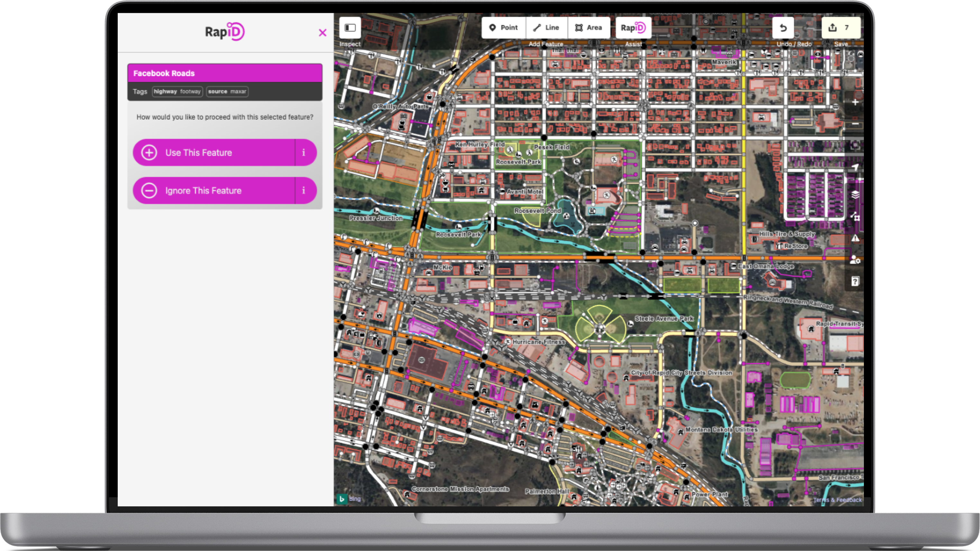Open the help panel
This screenshot has width=980, height=551.
coord(855,281)
